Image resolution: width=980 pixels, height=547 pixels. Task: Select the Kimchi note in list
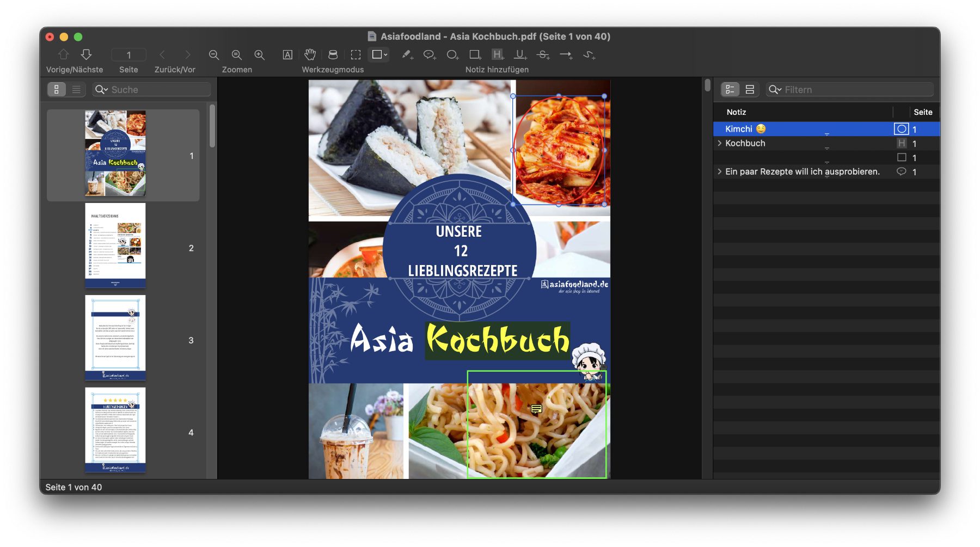tap(739, 129)
